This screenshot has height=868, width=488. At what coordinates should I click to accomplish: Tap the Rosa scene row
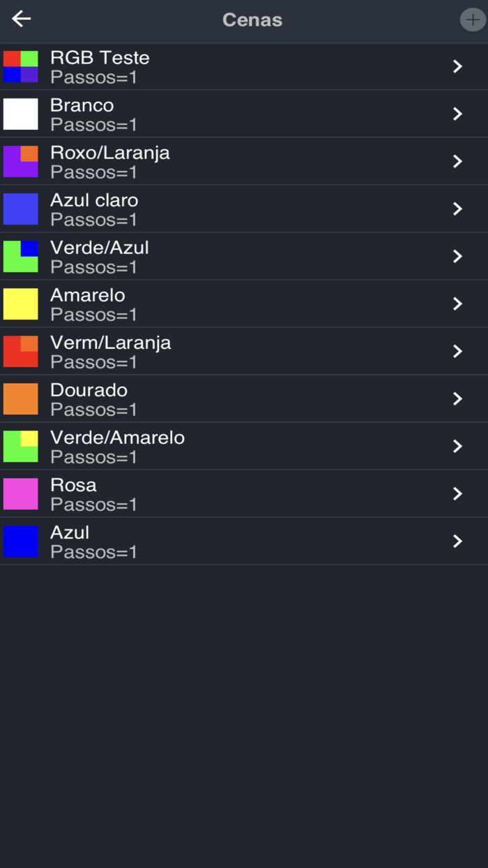point(244,493)
